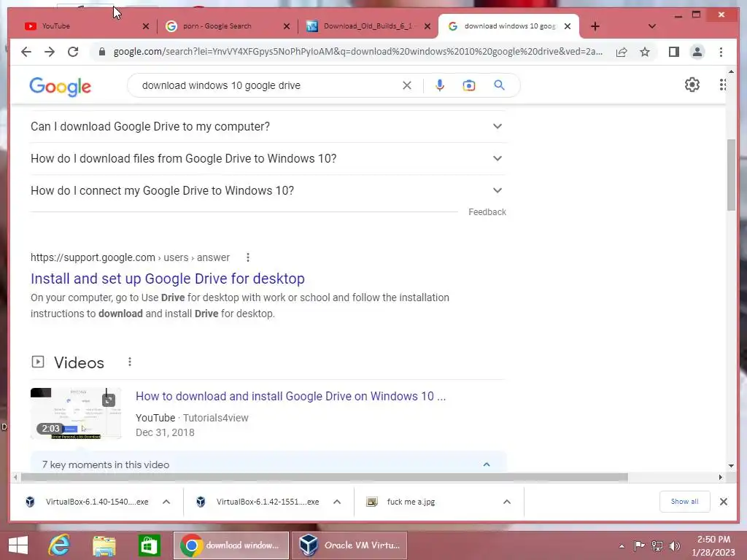This screenshot has width=747, height=560.
Task: Dismiss the downloads bar
Action: pos(723,502)
